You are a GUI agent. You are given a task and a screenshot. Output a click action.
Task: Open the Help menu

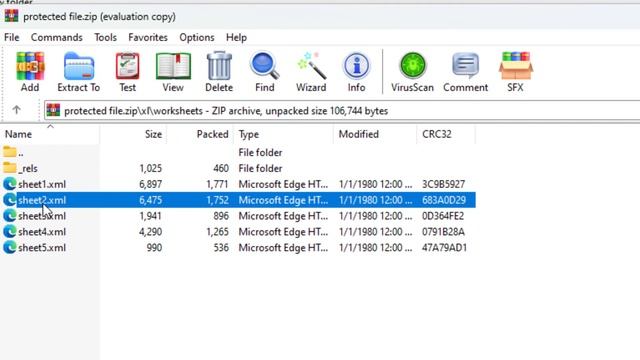point(236,38)
